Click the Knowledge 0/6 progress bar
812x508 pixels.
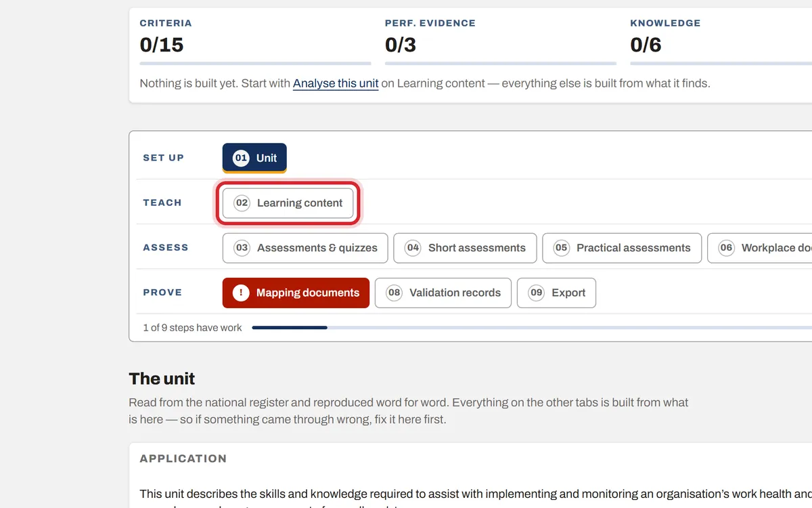[721, 64]
